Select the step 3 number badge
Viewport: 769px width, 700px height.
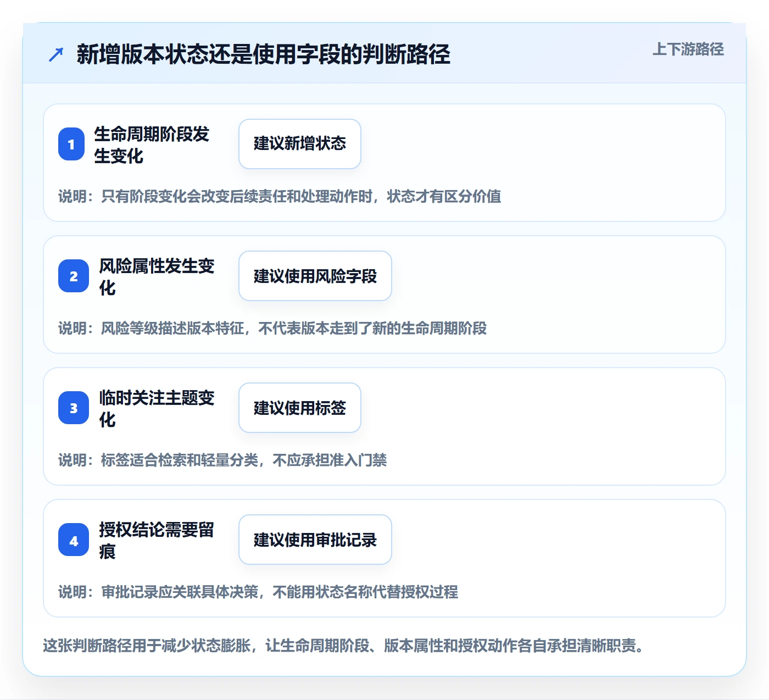tap(74, 408)
